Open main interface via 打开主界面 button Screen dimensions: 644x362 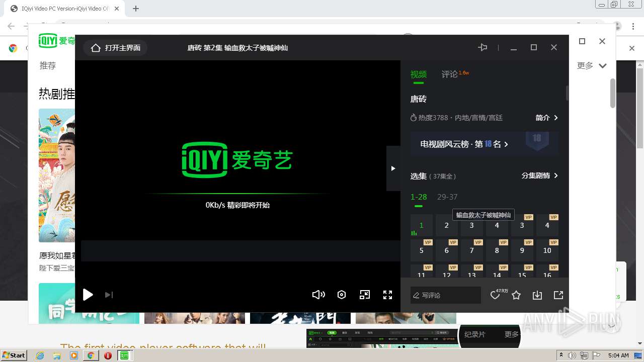116,48
